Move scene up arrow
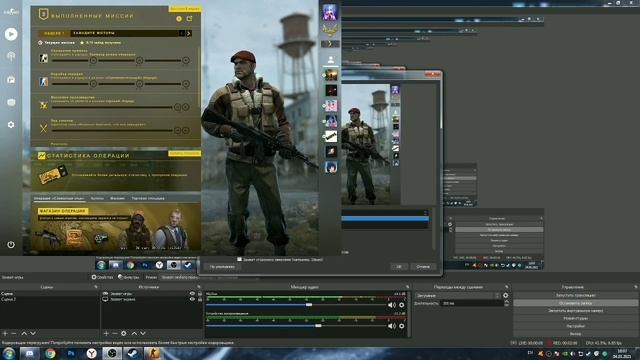Viewport: 640px width, 360px height. pos(24,333)
